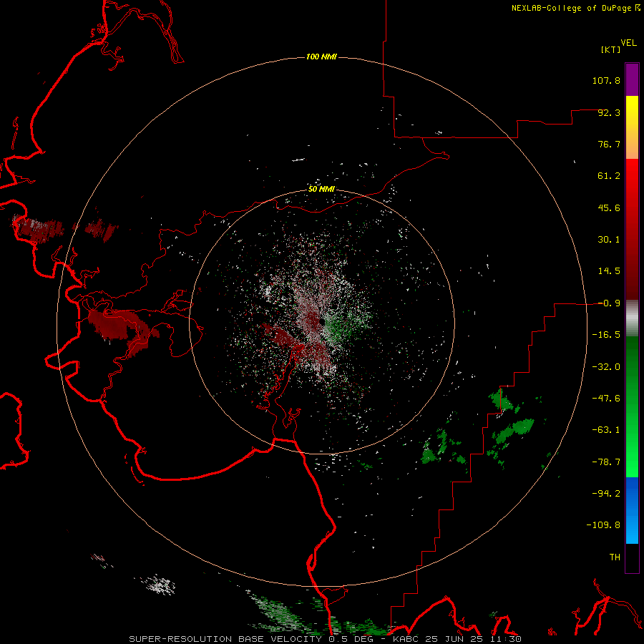The width and height of the screenshot is (644, 644).
Task: Click the [KT] units label
Action: [x=610, y=49]
